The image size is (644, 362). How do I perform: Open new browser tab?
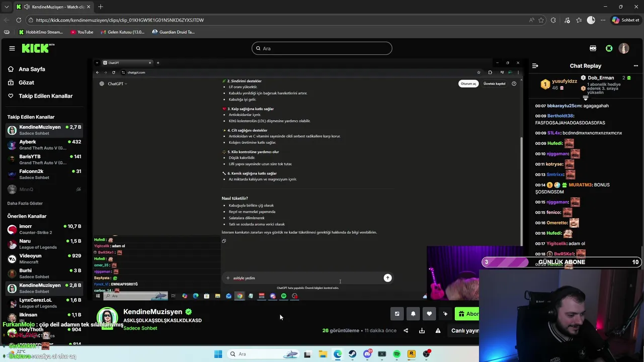[x=101, y=7]
